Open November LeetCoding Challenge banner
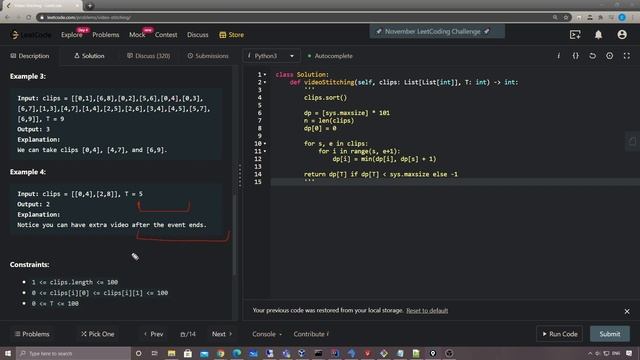Image resolution: width=640 pixels, height=360 pixels. click(437, 31)
